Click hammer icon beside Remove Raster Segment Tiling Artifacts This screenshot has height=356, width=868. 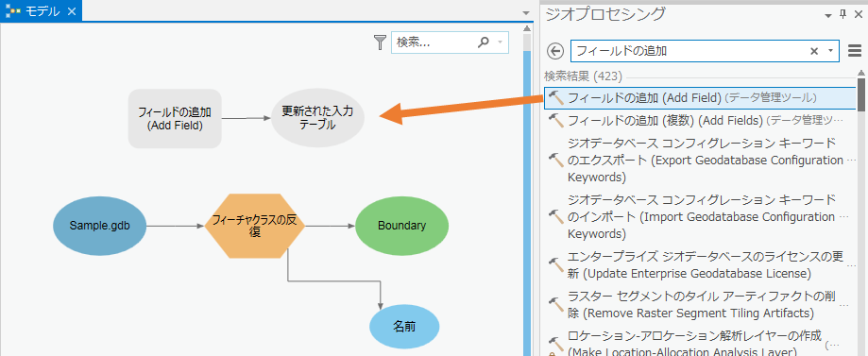(x=555, y=304)
